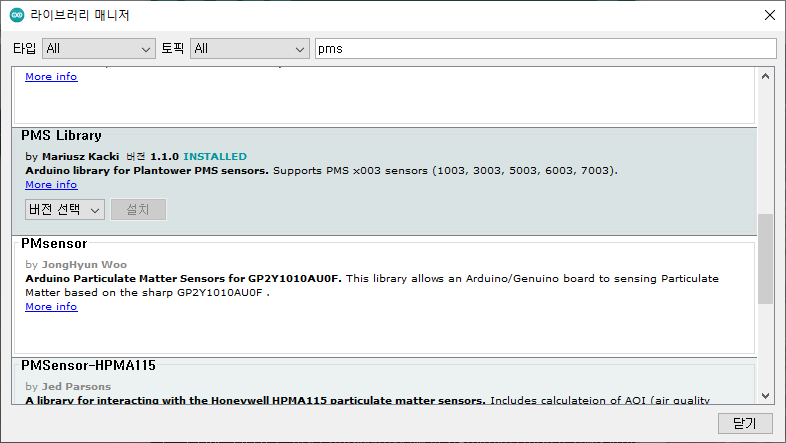Viewport: 786px width, 443px height.
Task: Click the 닫기 close button
Action: (x=745, y=423)
